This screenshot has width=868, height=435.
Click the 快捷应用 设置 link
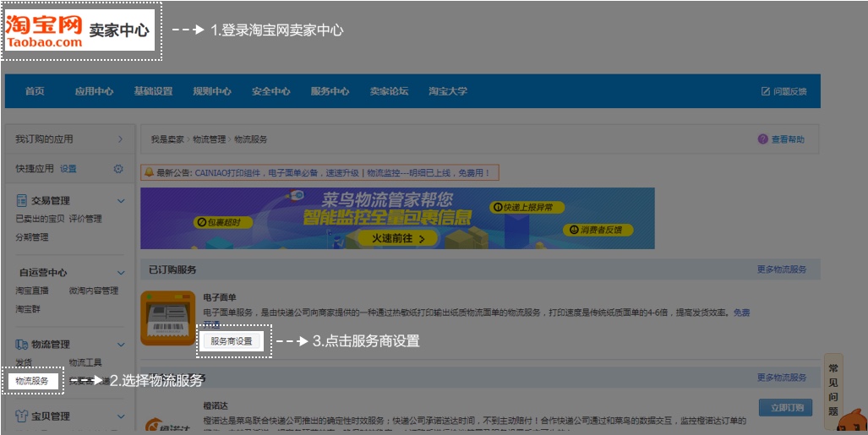point(68,169)
